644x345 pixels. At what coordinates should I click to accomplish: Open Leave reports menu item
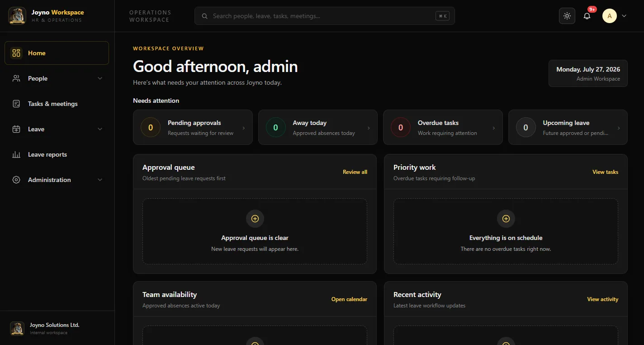[x=57, y=154]
